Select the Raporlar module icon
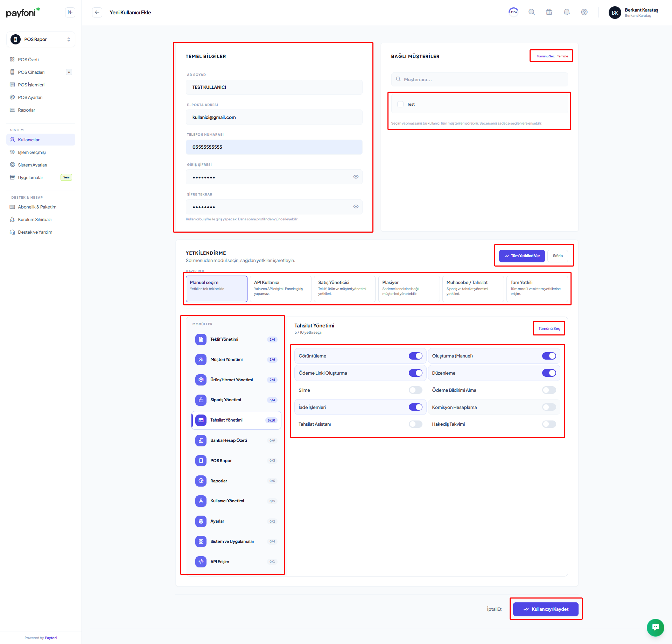 (x=201, y=481)
